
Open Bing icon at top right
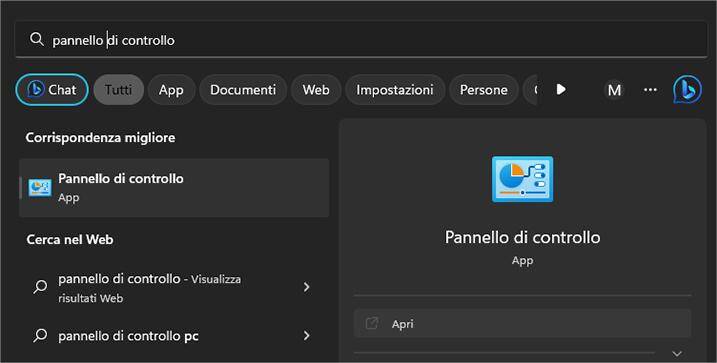pos(687,89)
